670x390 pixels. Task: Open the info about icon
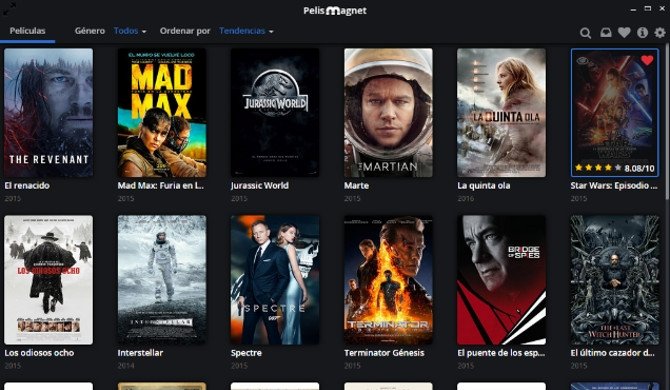(x=642, y=32)
